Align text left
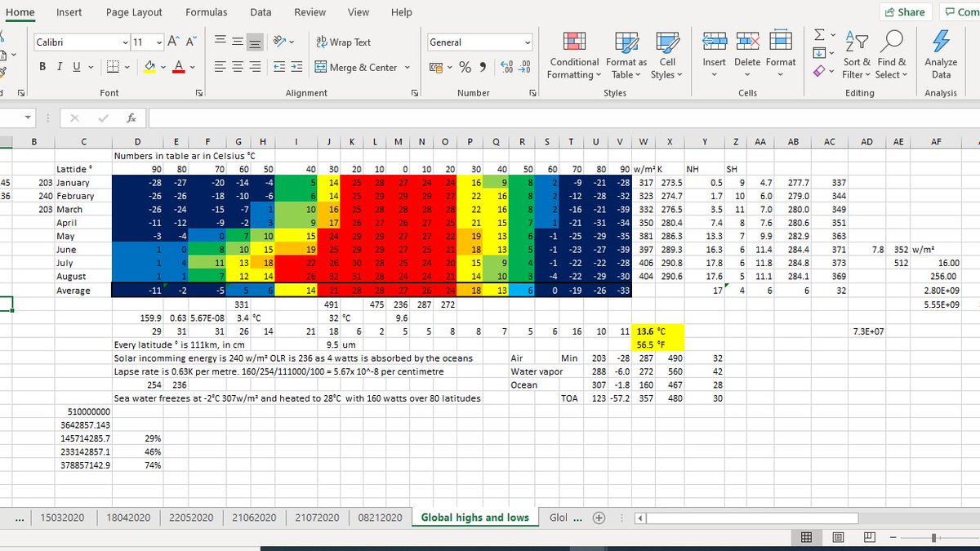This screenshot has height=551, width=980. click(221, 68)
